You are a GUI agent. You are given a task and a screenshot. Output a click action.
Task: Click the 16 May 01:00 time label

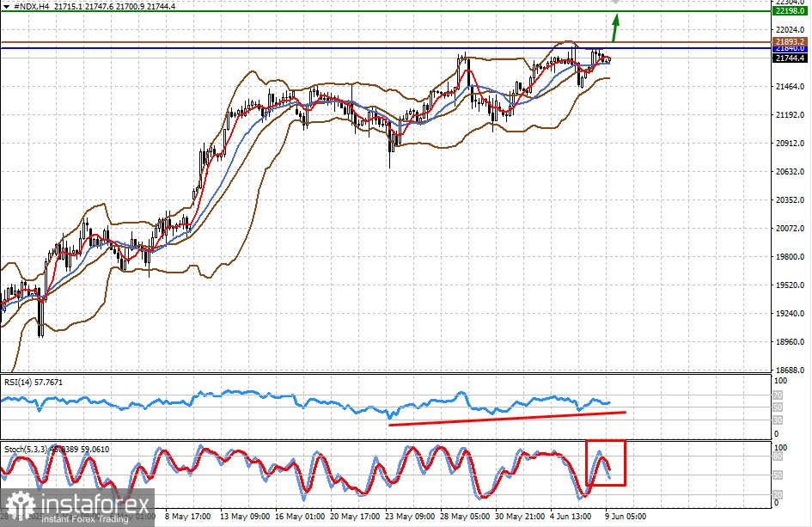point(300,517)
